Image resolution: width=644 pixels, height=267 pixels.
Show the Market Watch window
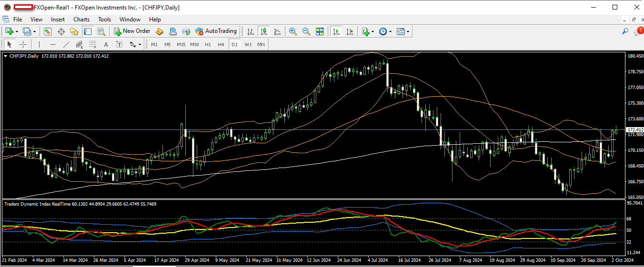pos(48,31)
